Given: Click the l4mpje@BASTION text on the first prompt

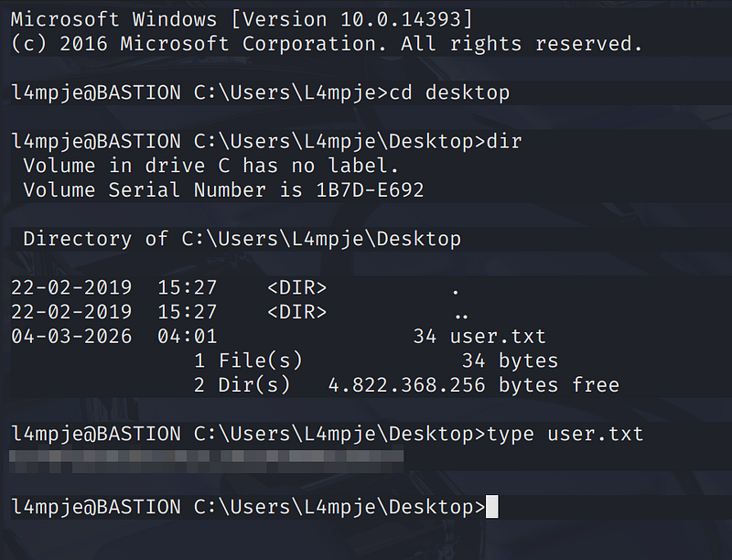Looking at the screenshot, I should (x=96, y=92).
